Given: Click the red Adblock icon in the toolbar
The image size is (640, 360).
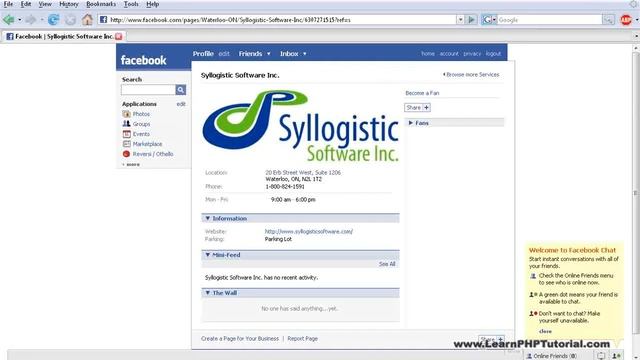Looking at the screenshot, I should [626, 20].
